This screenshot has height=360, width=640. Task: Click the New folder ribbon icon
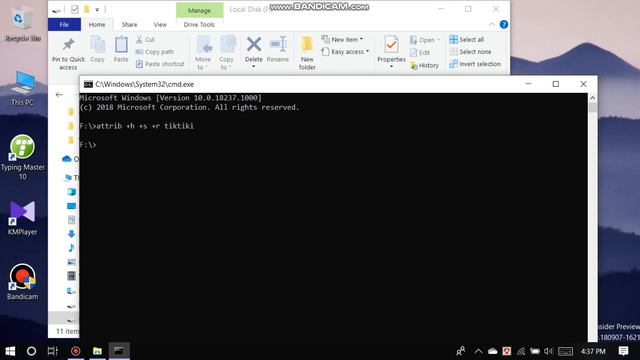click(x=307, y=53)
